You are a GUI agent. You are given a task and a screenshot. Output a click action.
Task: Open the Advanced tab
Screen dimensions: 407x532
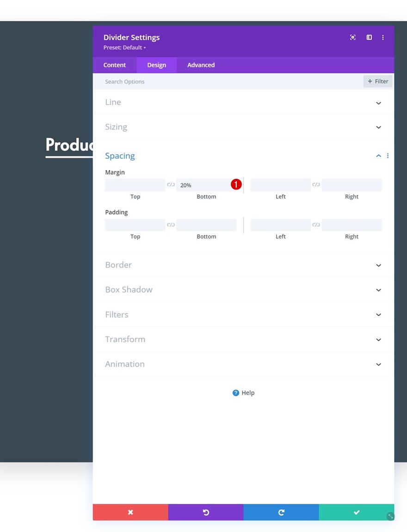point(201,65)
